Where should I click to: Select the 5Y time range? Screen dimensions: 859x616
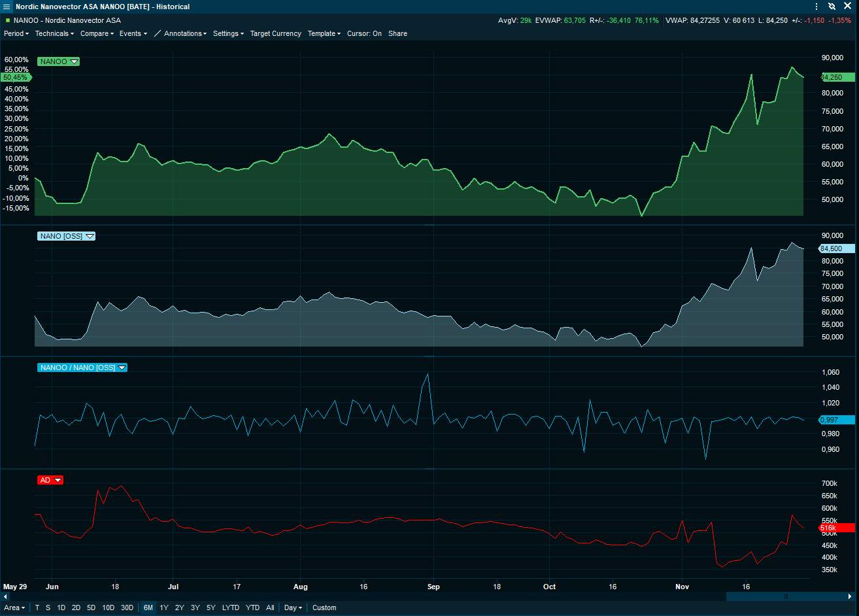[x=211, y=607]
